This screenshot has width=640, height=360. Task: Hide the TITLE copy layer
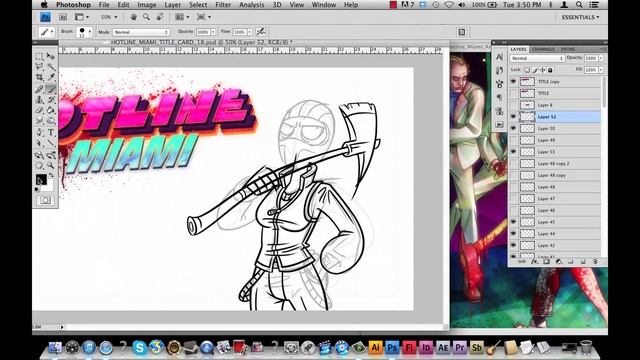(513, 82)
